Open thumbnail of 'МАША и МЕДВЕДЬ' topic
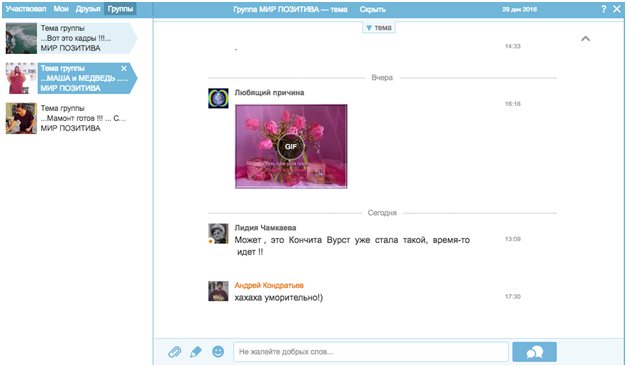The width and height of the screenshot is (627, 367). click(x=21, y=78)
